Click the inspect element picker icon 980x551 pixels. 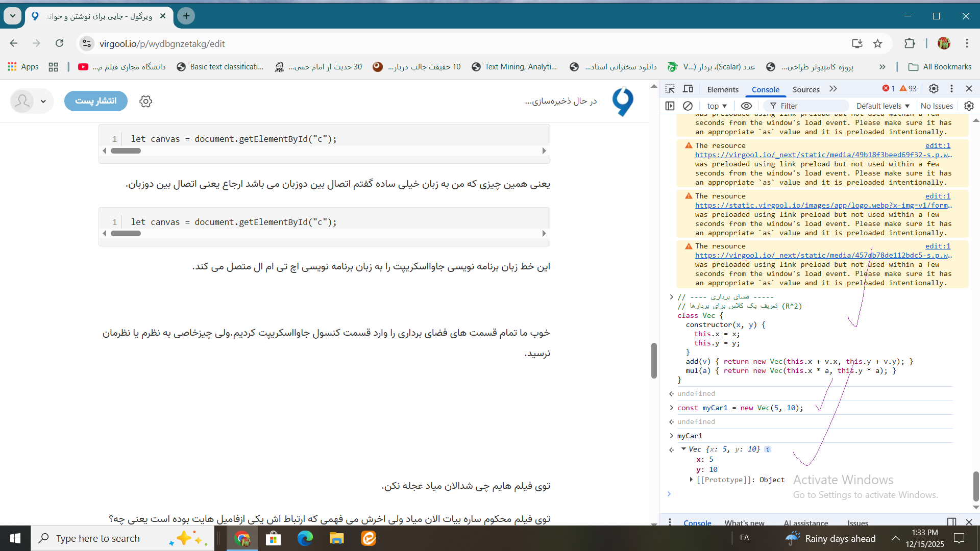click(x=670, y=89)
